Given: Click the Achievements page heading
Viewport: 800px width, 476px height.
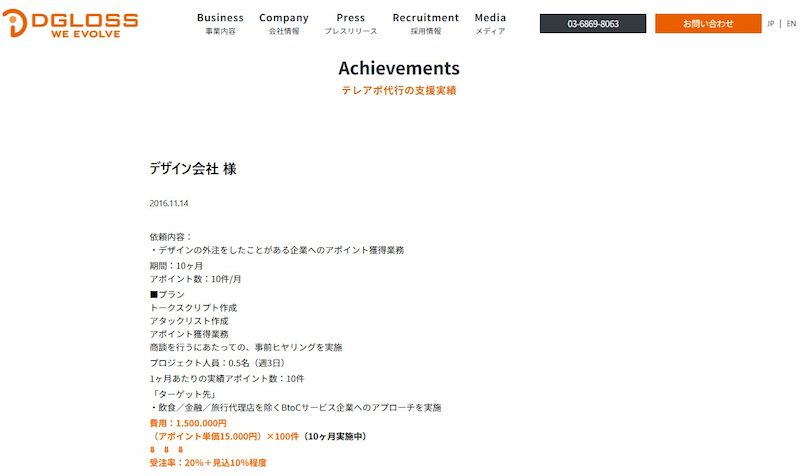Looking at the screenshot, I should click(x=399, y=68).
